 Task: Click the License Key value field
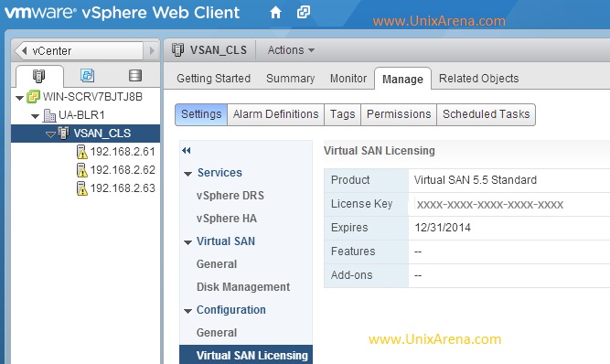pyautogui.click(x=490, y=205)
